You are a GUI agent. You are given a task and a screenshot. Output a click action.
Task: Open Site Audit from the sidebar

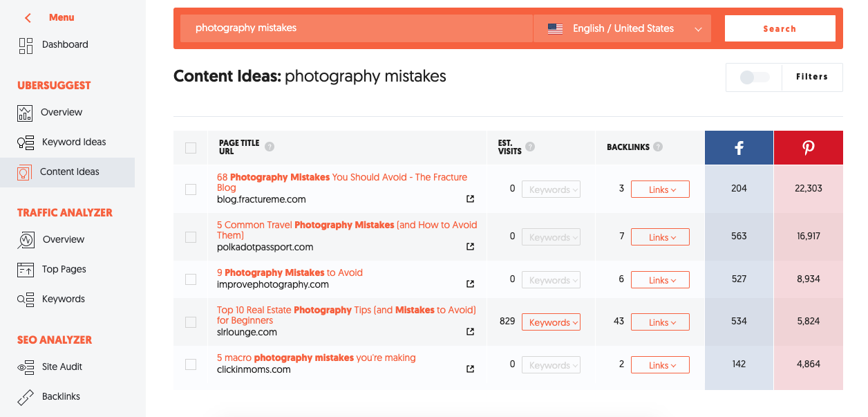(x=62, y=367)
